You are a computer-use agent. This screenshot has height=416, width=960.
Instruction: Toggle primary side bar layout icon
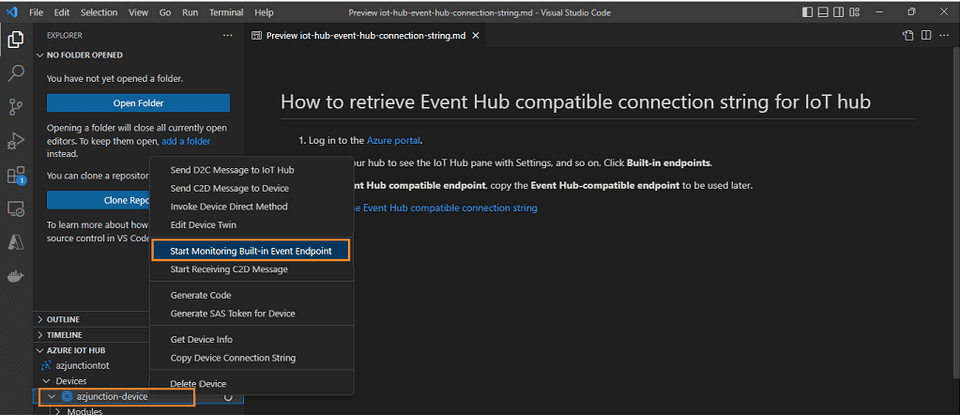point(808,12)
